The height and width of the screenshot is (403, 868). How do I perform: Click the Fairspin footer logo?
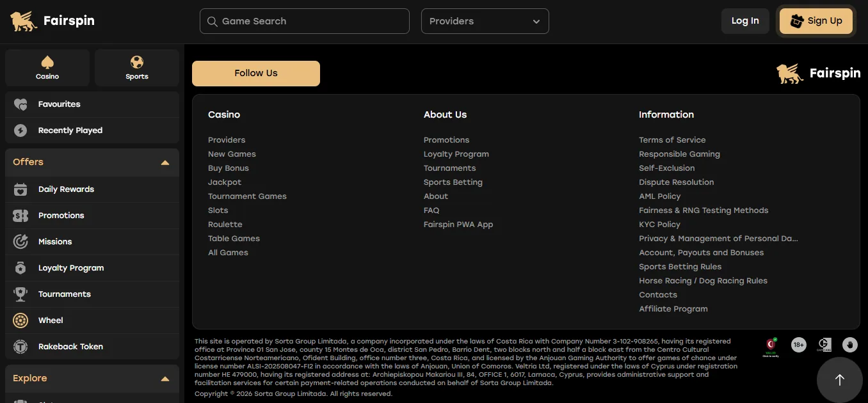(818, 74)
